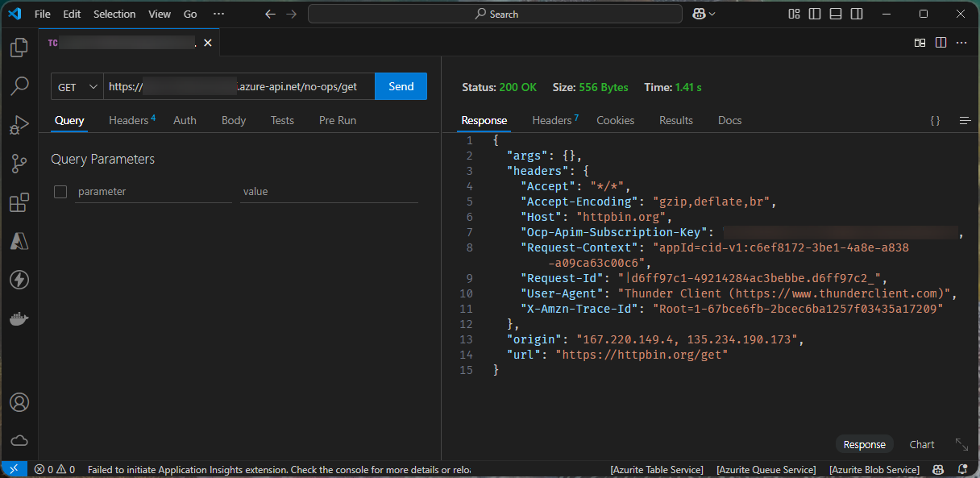The height and width of the screenshot is (478, 980).
Task: Click the parameter name input field
Action: [x=153, y=192]
